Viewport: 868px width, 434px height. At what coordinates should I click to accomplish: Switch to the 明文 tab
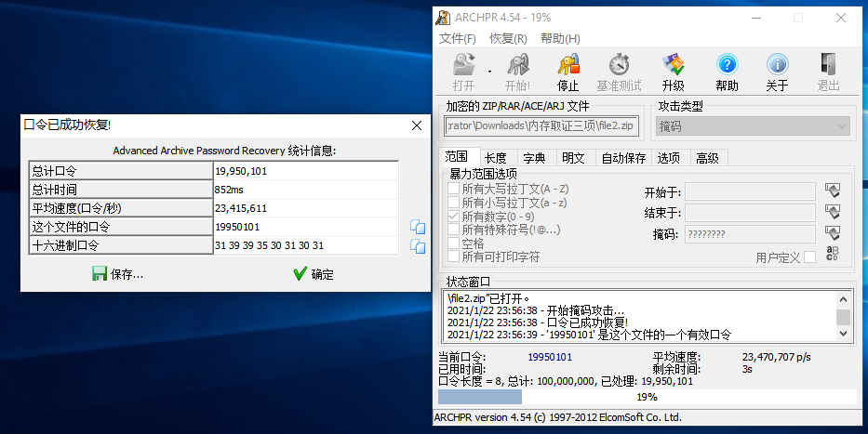(x=573, y=158)
